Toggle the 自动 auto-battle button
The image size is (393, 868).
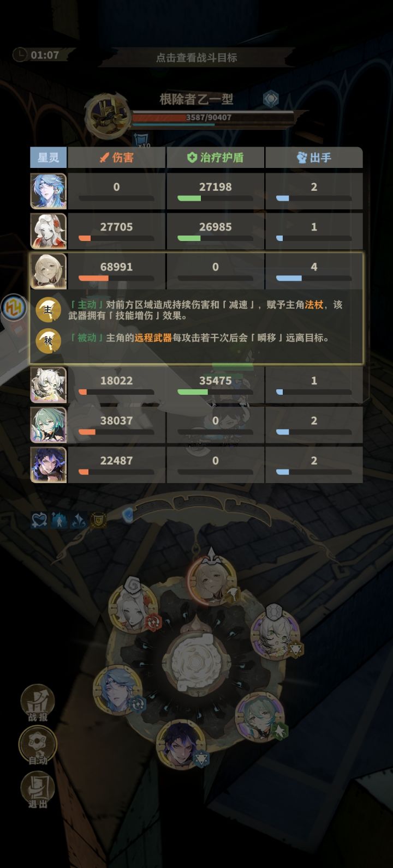click(x=38, y=746)
